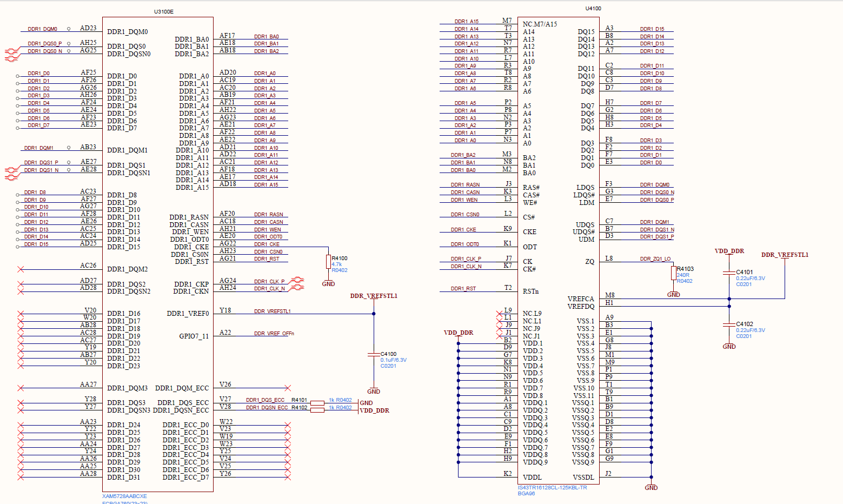
Task: Click differential pair directive on U3100E DDR1_CLK_P
Action: pyautogui.click(x=296, y=280)
